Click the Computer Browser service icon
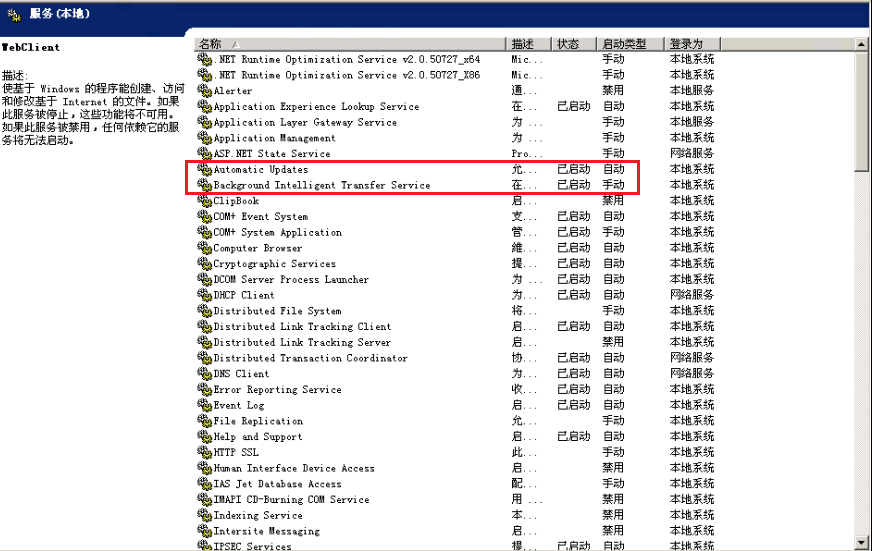The width and height of the screenshot is (872, 551). (x=205, y=247)
